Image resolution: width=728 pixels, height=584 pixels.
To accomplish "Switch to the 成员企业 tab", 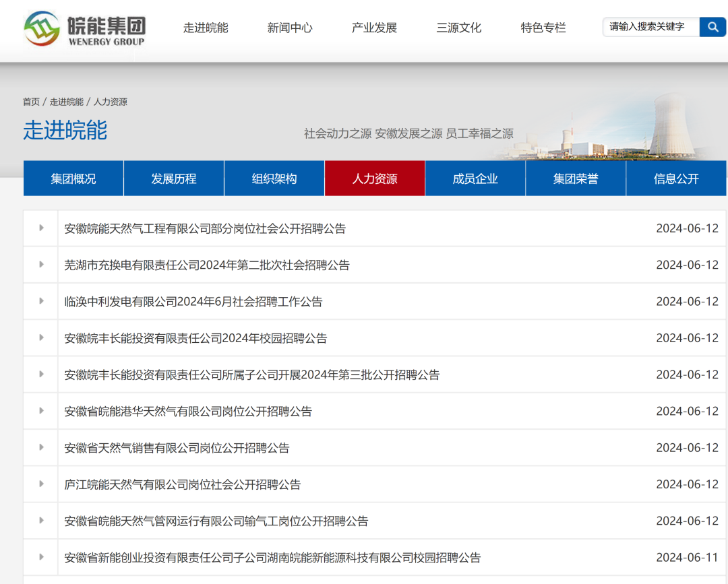I will point(475,179).
